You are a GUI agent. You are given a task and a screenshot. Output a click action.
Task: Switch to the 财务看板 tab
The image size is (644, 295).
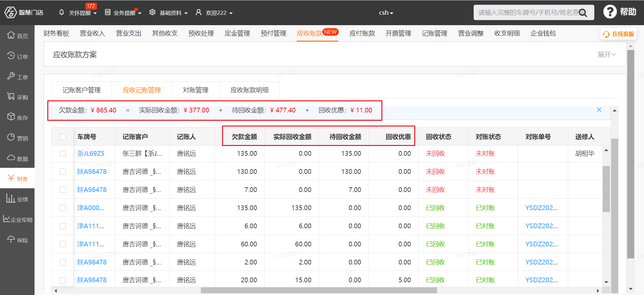pos(56,33)
